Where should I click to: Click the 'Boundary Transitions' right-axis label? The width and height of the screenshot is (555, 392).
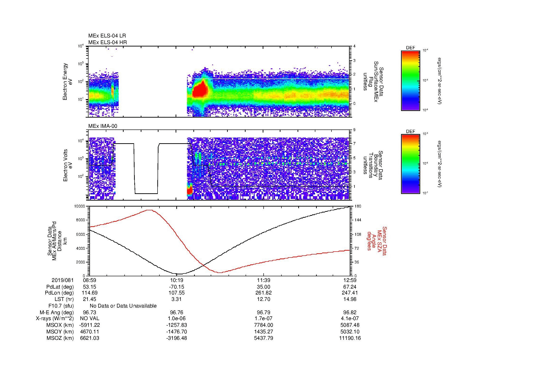click(x=373, y=165)
